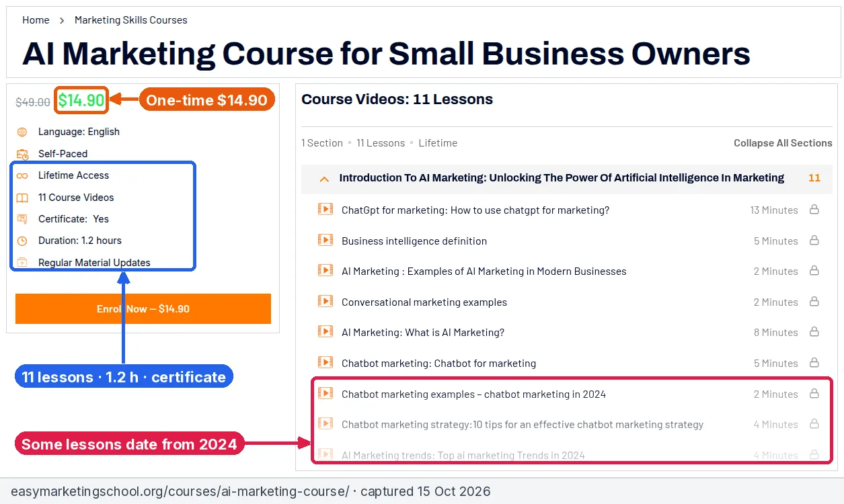Image resolution: width=844 pixels, height=504 pixels.
Task: Go to Home in the breadcrumb
Action: coord(36,20)
